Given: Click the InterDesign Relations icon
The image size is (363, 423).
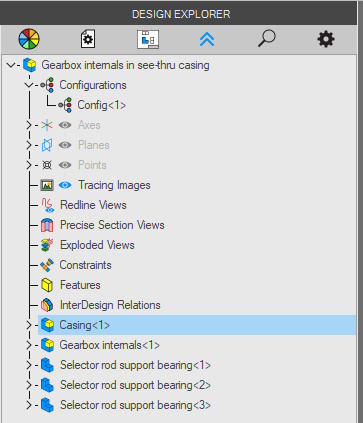Looking at the screenshot, I should click(47, 305).
